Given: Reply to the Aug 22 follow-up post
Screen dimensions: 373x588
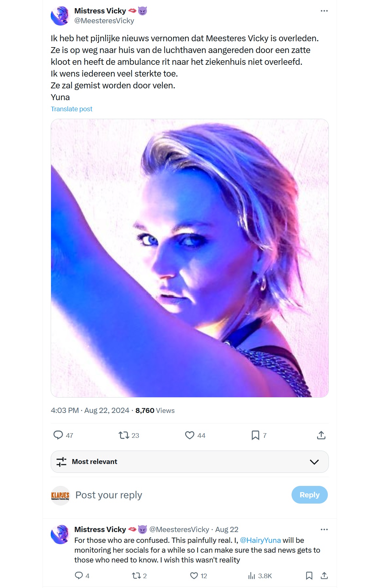Looking at the screenshot, I should (x=79, y=576).
